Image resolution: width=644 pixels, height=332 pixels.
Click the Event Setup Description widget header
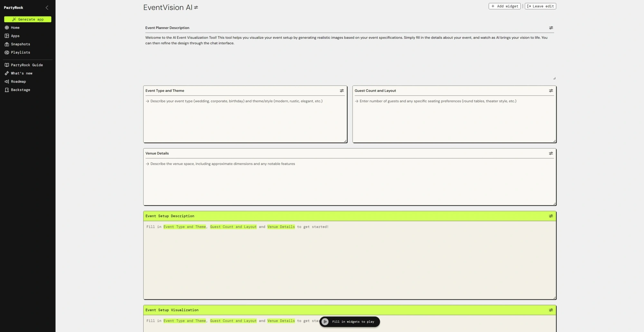350,216
